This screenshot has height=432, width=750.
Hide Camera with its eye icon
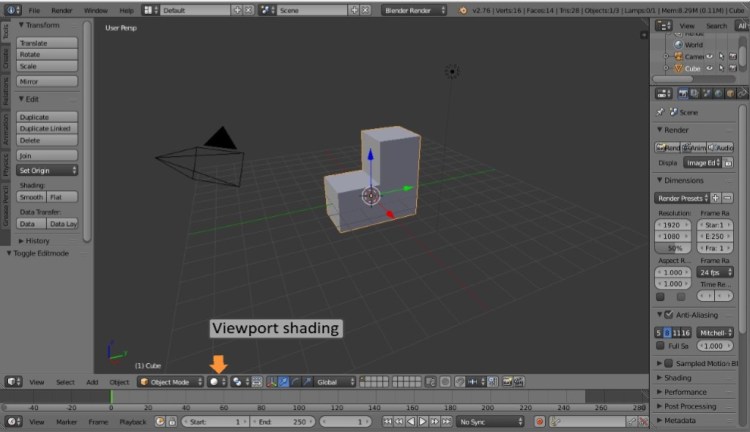(x=710, y=56)
